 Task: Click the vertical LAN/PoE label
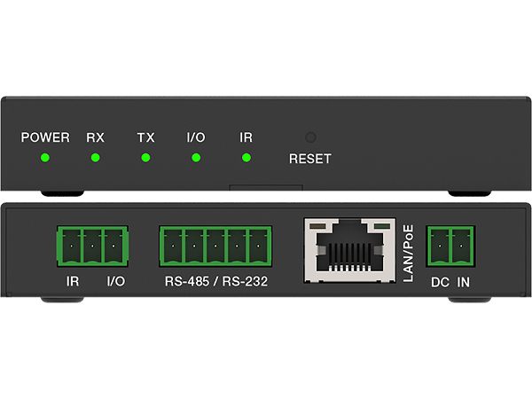coord(409,251)
